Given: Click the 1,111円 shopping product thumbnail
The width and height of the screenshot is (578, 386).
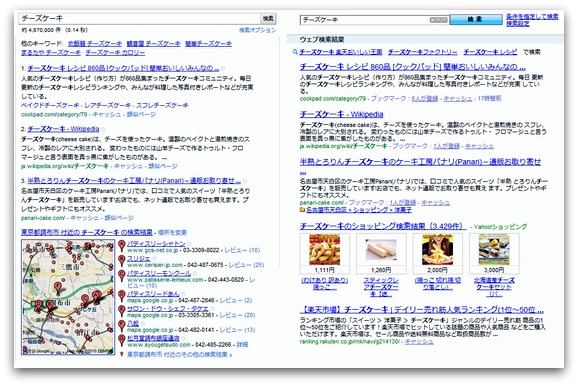Looking at the screenshot, I should (x=324, y=250).
